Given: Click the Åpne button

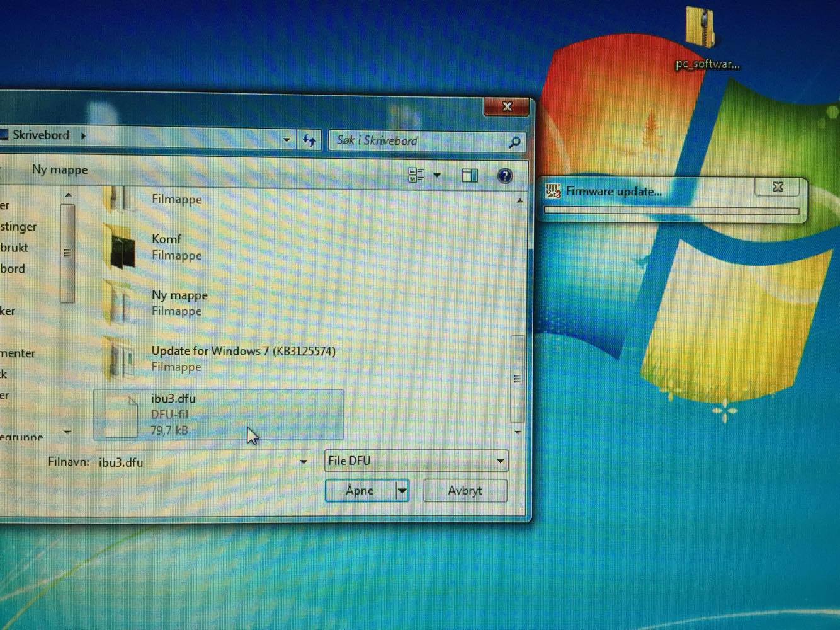Looking at the screenshot, I should (x=360, y=490).
